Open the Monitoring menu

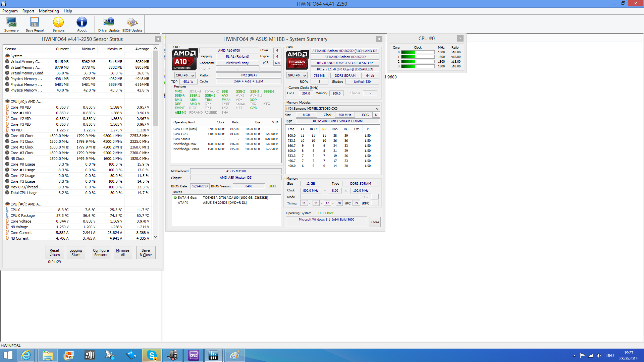coord(49,11)
